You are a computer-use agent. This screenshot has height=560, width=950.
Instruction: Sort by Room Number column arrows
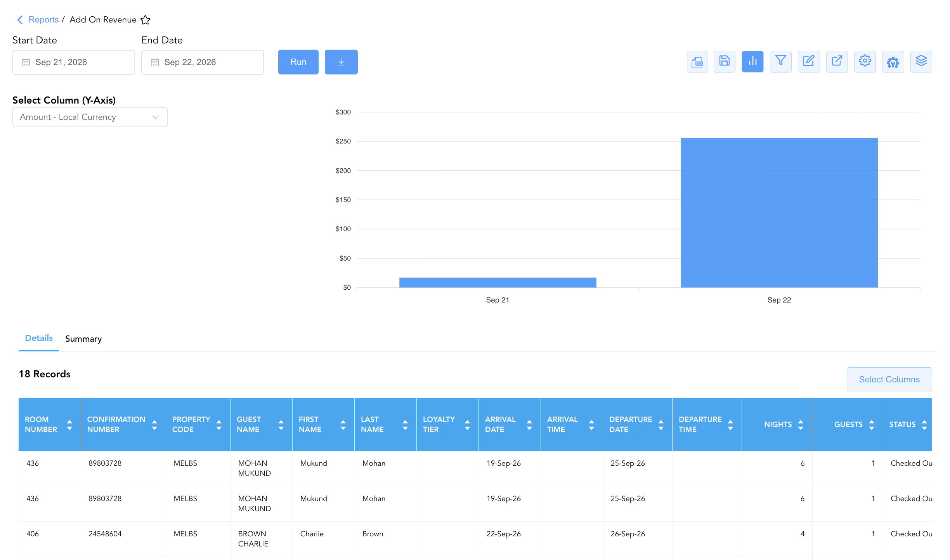click(69, 425)
